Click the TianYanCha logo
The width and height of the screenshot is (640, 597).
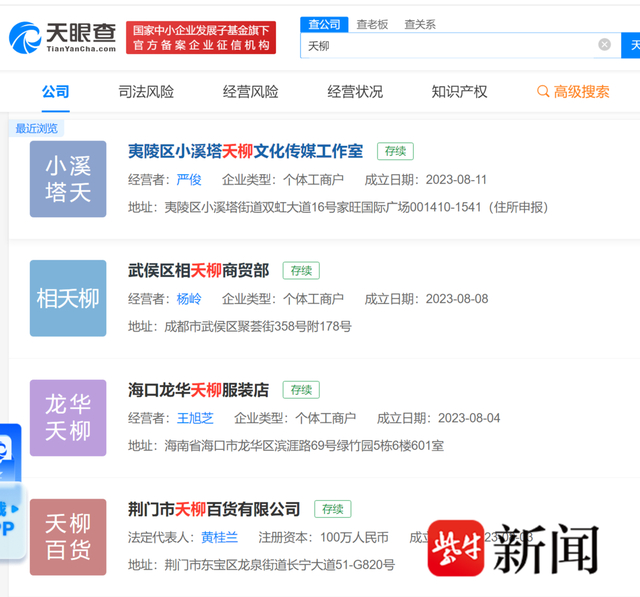coord(62,38)
